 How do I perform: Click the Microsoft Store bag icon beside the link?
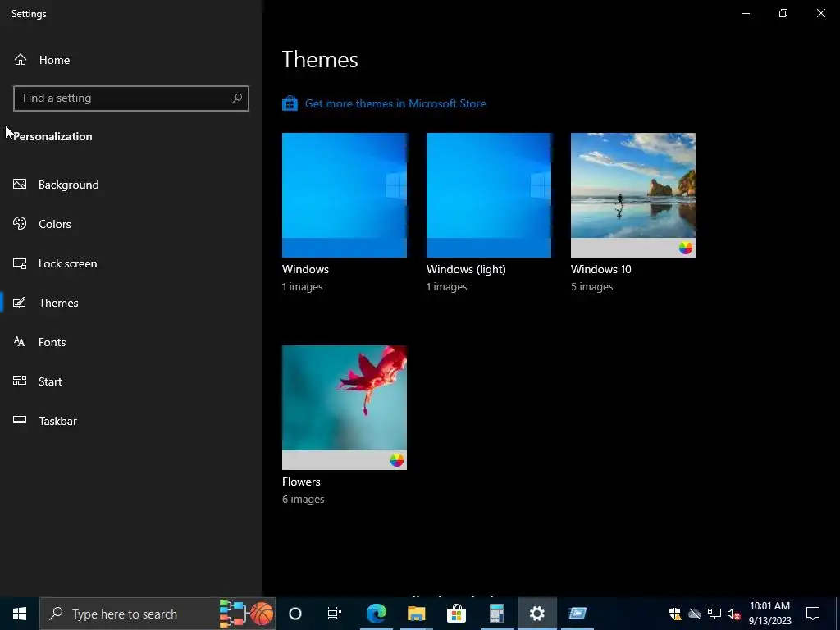(x=290, y=103)
